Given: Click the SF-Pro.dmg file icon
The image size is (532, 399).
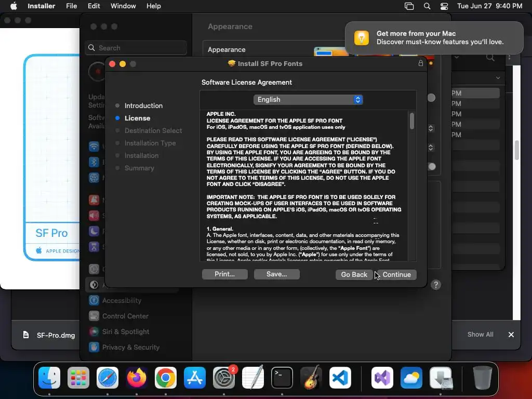Looking at the screenshot, I should 26,335.
